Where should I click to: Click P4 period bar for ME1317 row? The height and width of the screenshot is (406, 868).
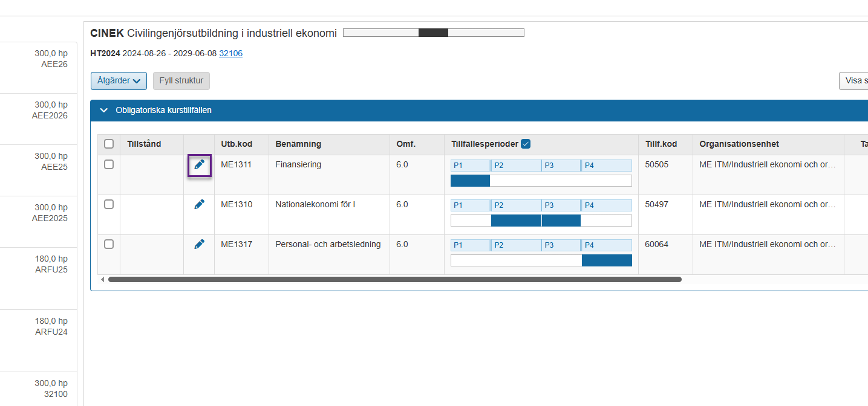tap(606, 260)
